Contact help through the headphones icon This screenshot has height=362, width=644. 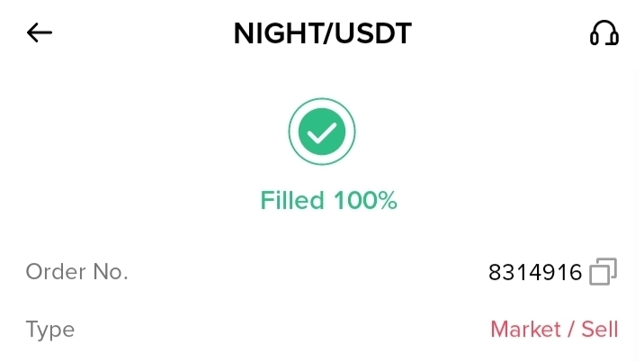tap(604, 33)
